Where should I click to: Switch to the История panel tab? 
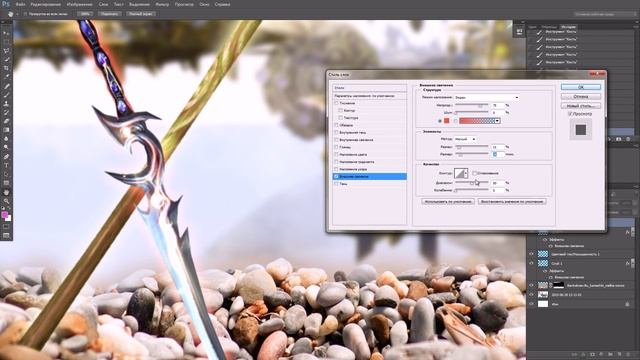(x=568, y=27)
